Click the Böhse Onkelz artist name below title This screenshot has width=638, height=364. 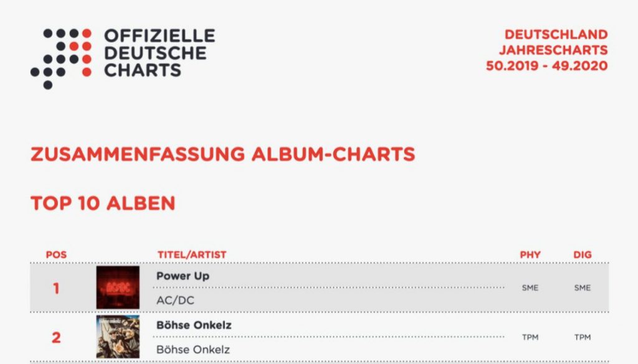pyautogui.click(x=193, y=350)
